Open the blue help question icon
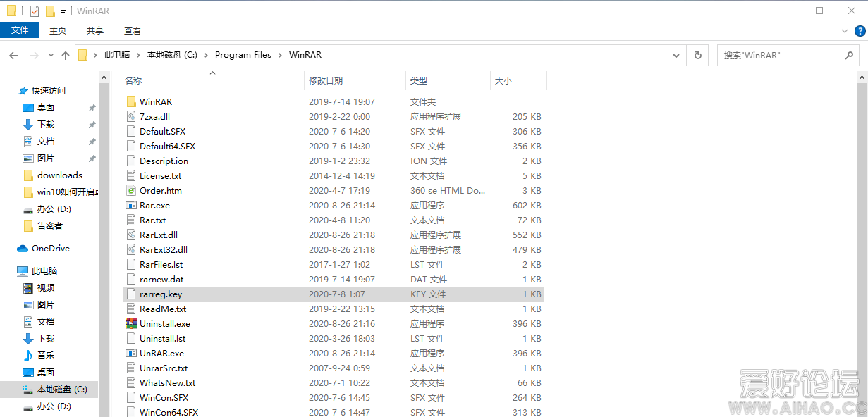The width and height of the screenshot is (868, 417). point(860,31)
